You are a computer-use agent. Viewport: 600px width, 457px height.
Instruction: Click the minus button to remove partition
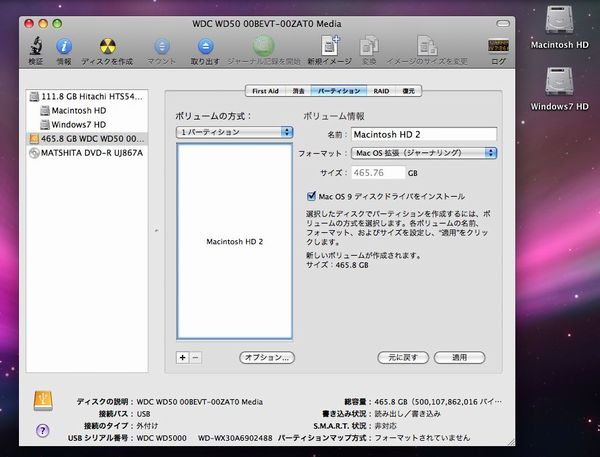tap(196, 357)
